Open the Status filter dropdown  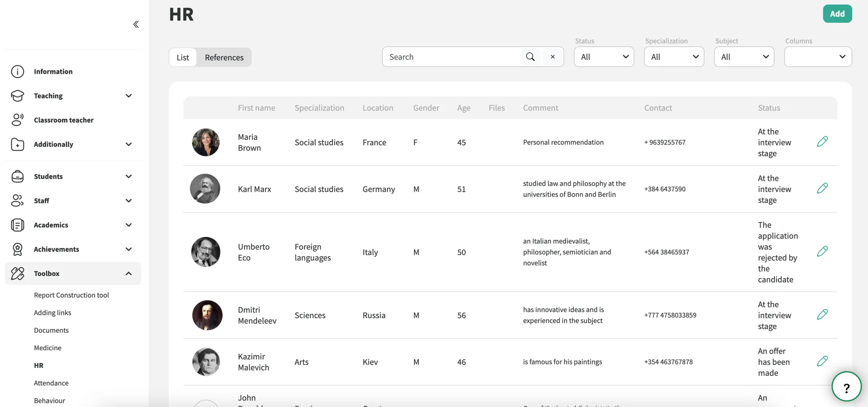604,57
